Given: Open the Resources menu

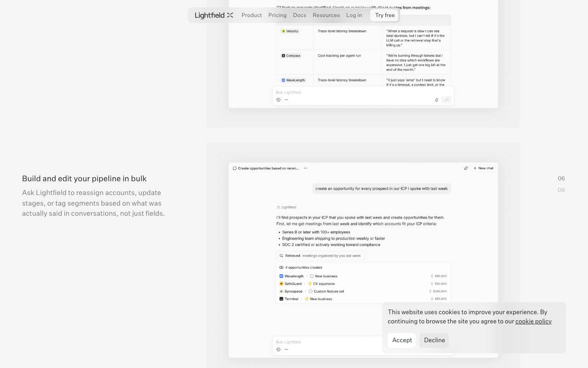Looking at the screenshot, I should 326,15.
